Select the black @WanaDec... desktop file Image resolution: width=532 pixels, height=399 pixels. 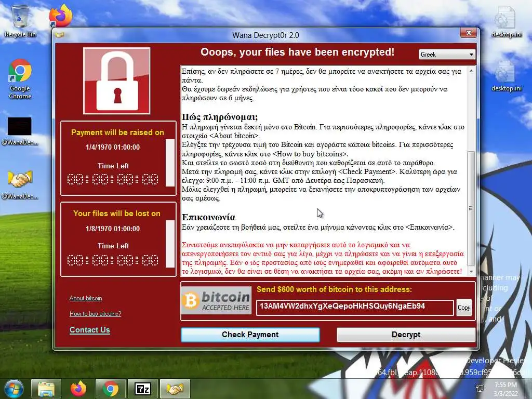coord(20,131)
